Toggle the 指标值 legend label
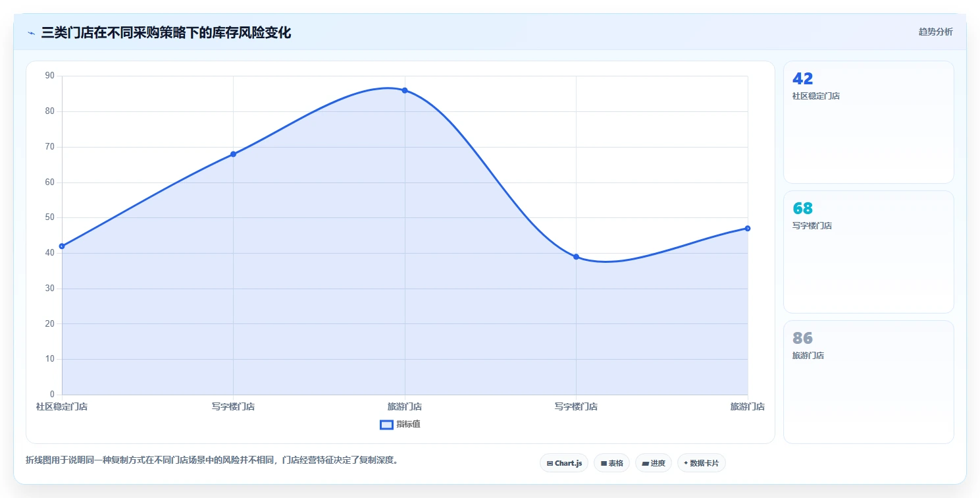Image resolution: width=980 pixels, height=498 pixels. (408, 424)
